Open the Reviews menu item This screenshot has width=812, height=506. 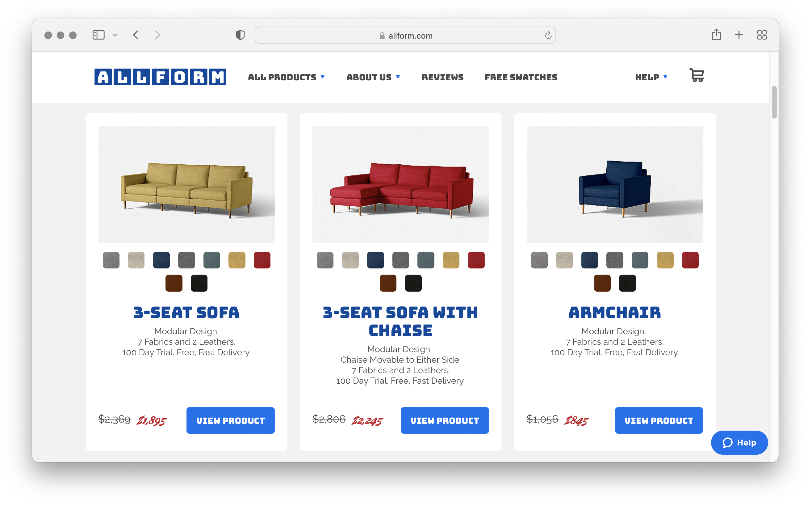click(442, 77)
